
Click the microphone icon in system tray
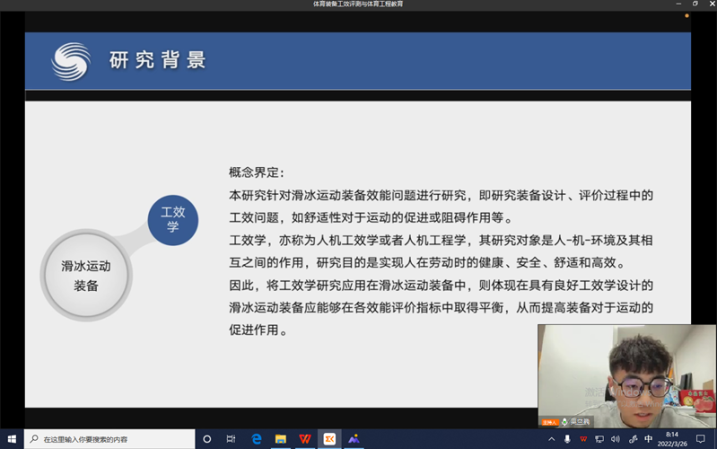pos(567,439)
